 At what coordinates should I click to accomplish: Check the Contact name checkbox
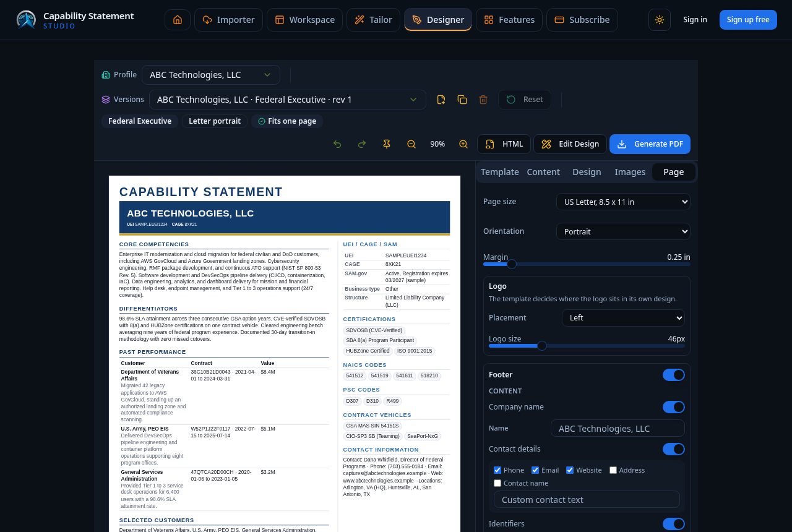pos(497,483)
